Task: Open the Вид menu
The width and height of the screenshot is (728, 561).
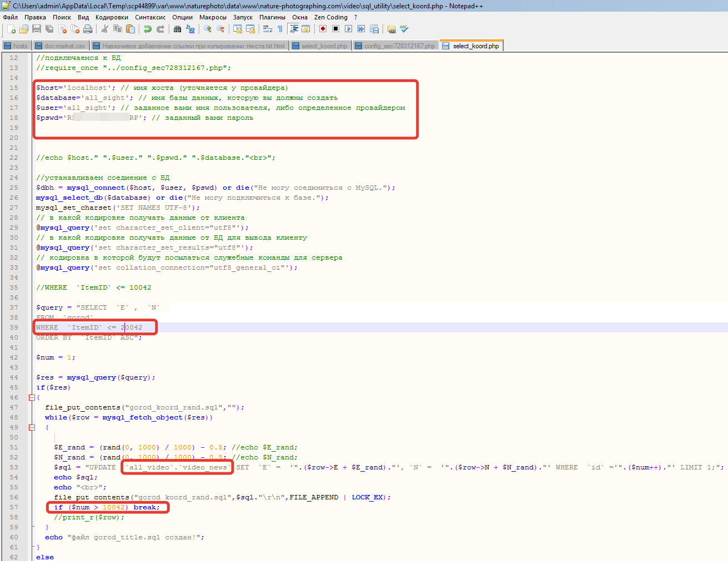Action: tap(83, 17)
